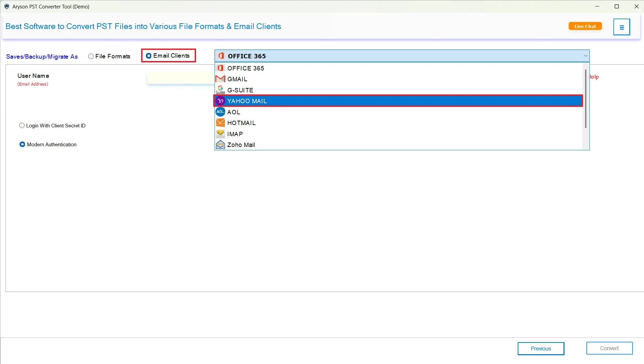This screenshot has height=364, width=644.
Task: Minimize the Aryson PST Converter window
Action: (x=597, y=6)
